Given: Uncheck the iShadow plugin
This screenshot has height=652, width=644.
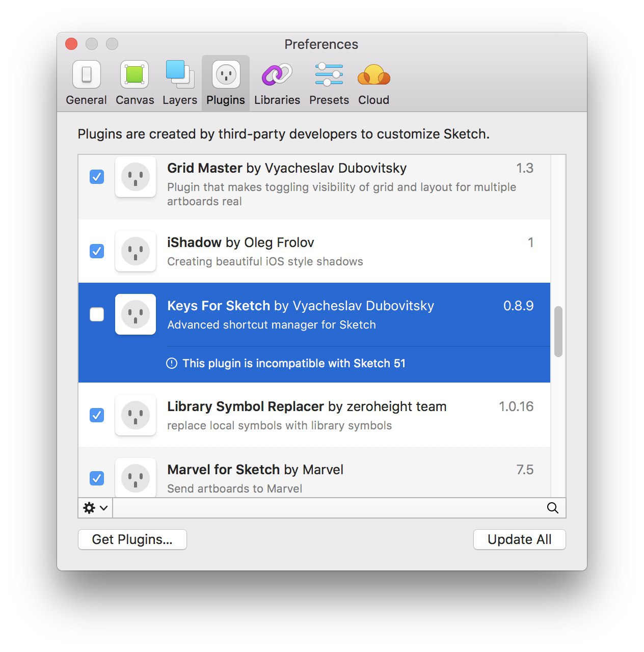Looking at the screenshot, I should (97, 251).
